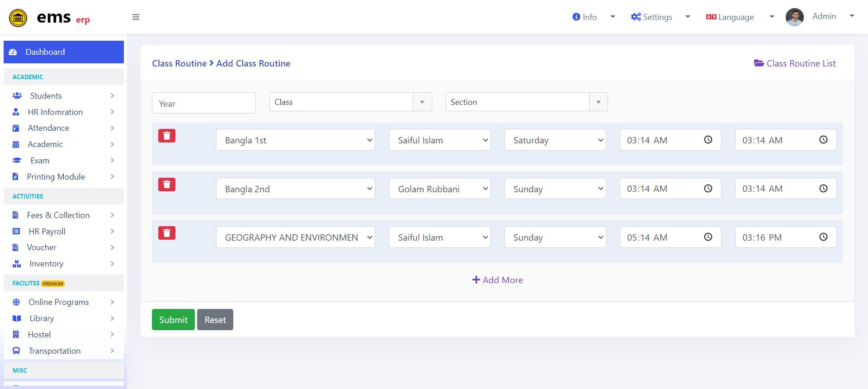The image size is (868, 389).
Task: Open clock picker for 05:14 AM time
Action: (708, 237)
